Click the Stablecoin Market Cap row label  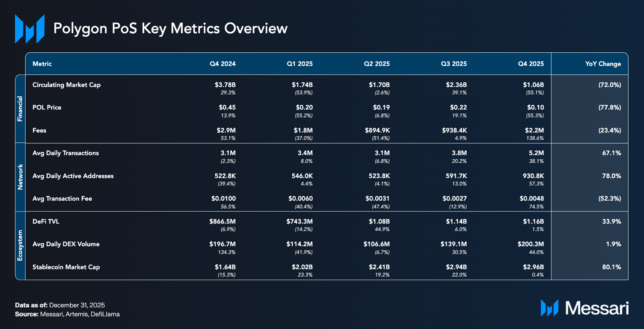[x=66, y=267]
